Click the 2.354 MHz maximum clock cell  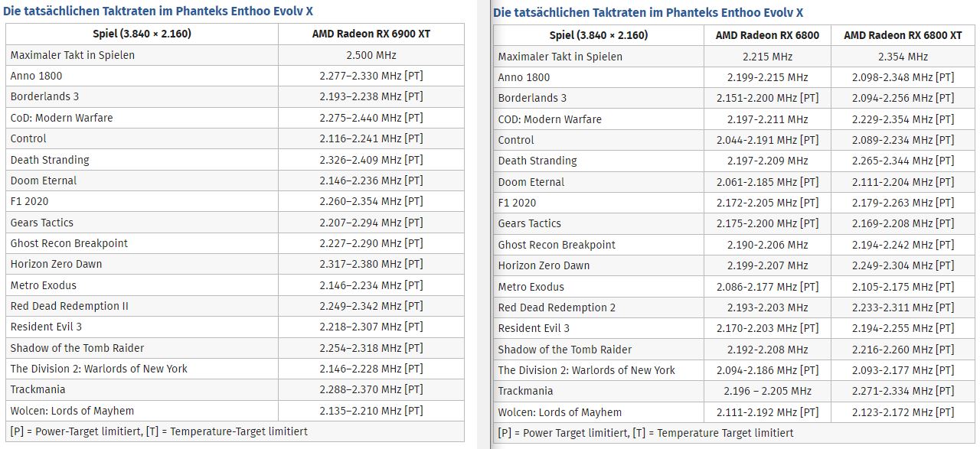pos(903,57)
